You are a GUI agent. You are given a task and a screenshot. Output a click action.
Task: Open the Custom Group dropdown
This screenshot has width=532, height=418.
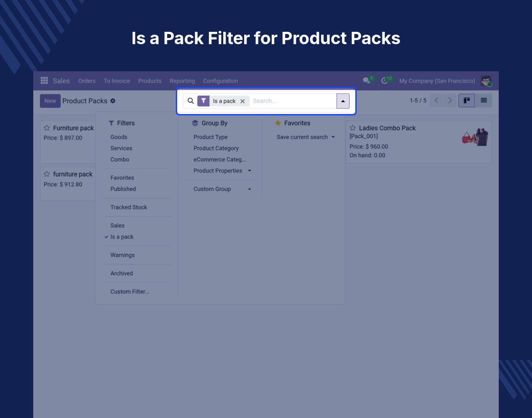222,189
